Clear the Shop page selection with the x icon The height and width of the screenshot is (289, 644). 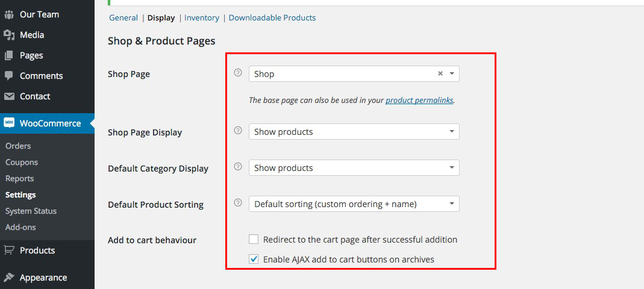(440, 73)
